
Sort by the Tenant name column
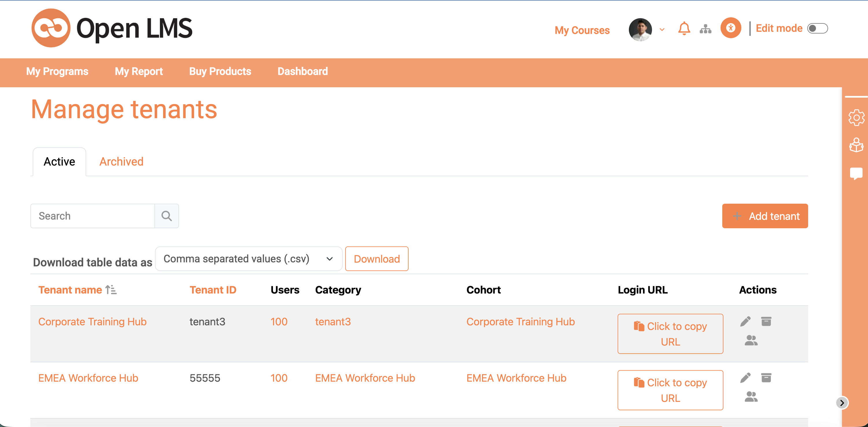tap(70, 290)
